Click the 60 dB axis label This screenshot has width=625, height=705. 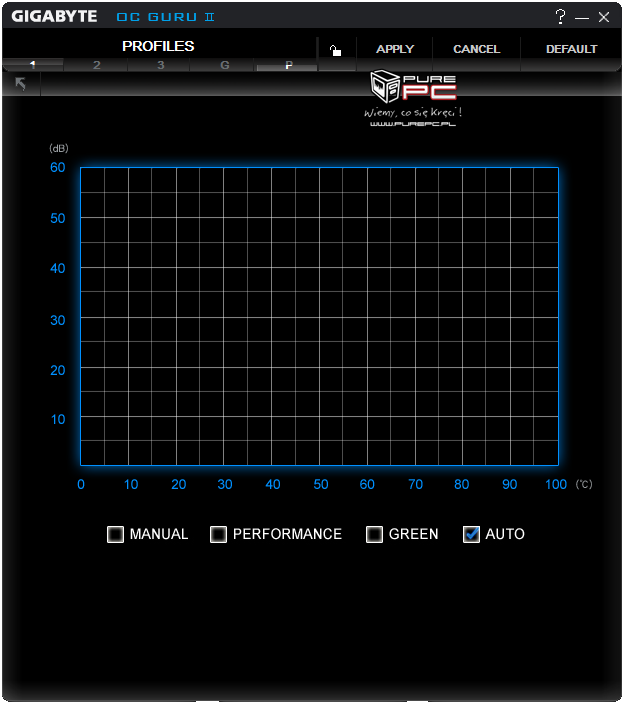tap(58, 168)
